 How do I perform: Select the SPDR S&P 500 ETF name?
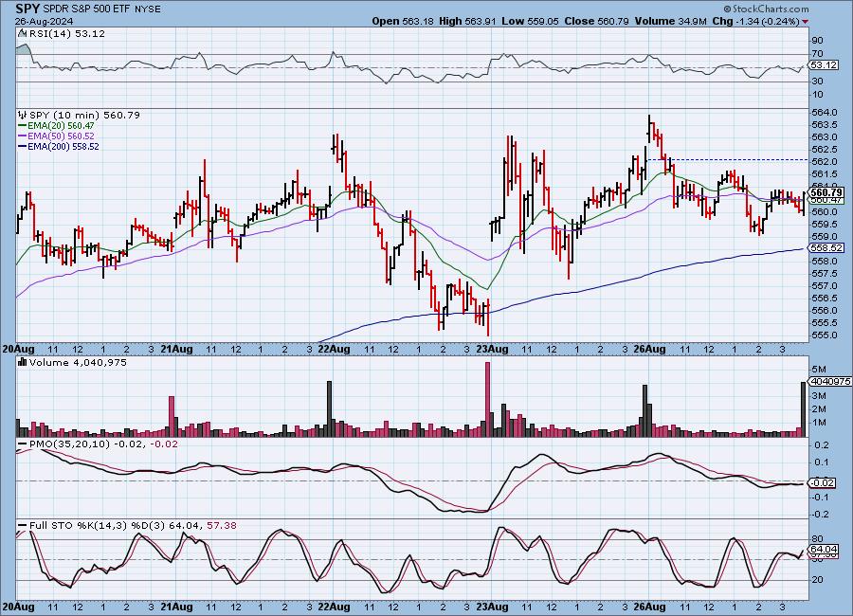86,9
